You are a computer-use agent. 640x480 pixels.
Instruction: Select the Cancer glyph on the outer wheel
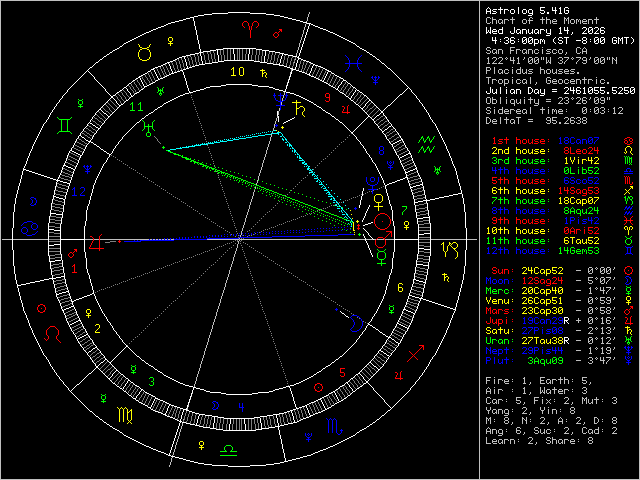[x=29, y=229]
